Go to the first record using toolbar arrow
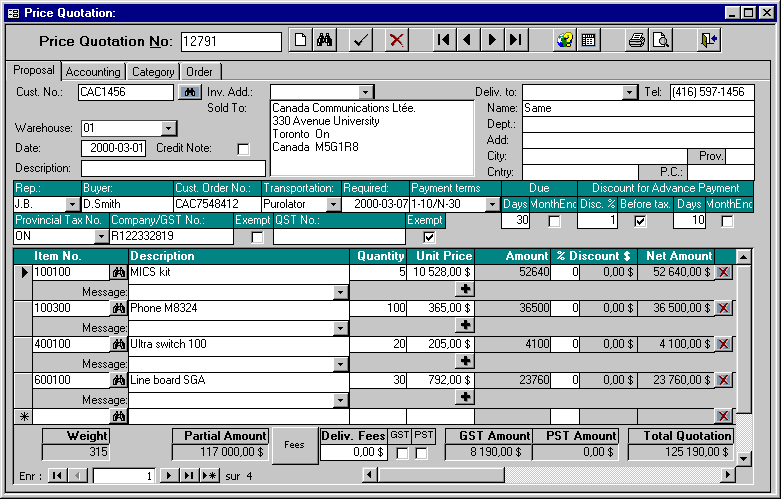The image size is (781, 499). pyautogui.click(x=443, y=41)
